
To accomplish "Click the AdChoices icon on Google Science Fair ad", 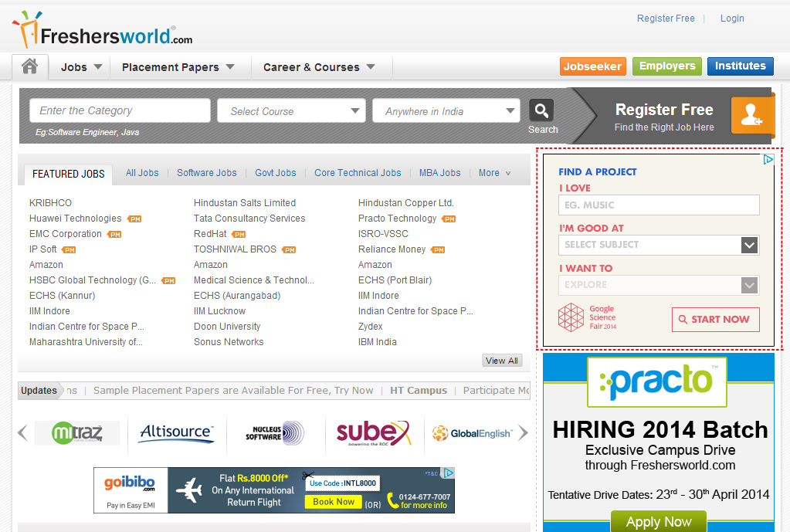I will click(x=768, y=160).
